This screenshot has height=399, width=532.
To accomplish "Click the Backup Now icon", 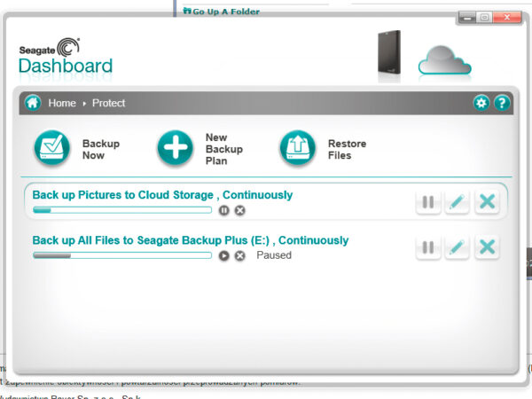I will [x=52, y=149].
